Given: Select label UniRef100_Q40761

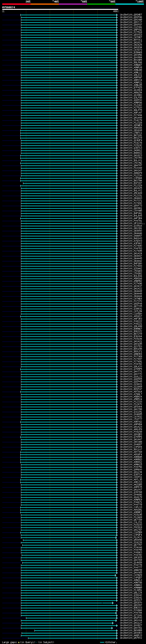Looking at the screenshot, I should click(x=131, y=628).
